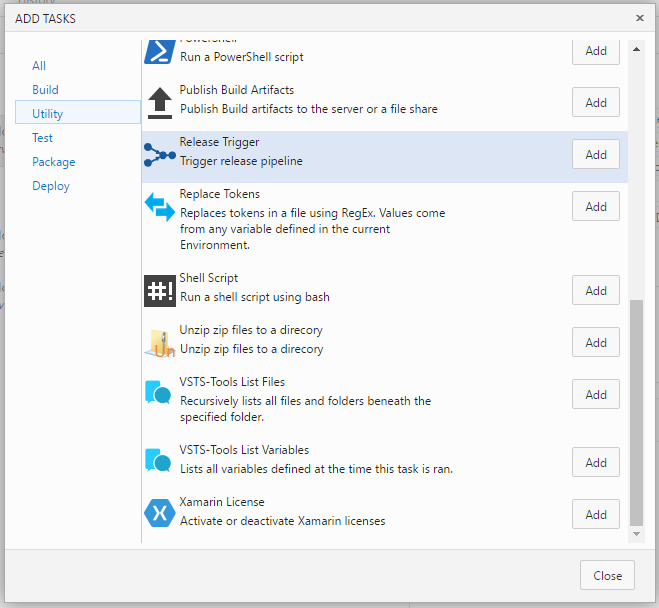659x608 pixels.
Task: Add the Publish Build Artifacts task
Action: point(596,103)
